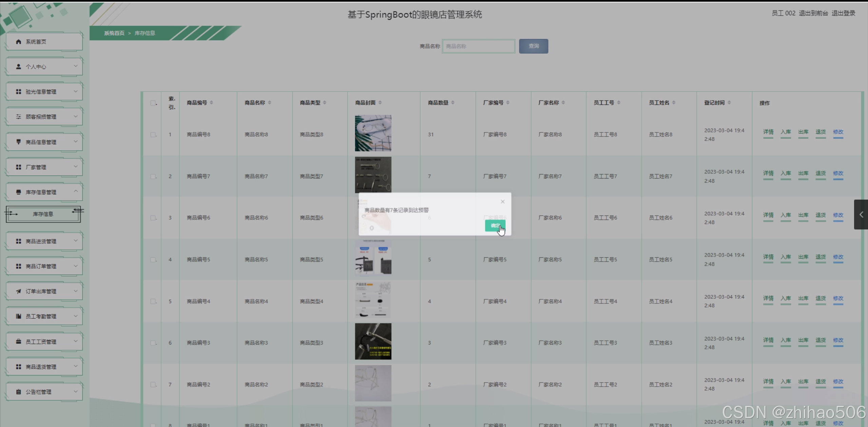Click the home icon beside 系统首页
This screenshot has height=427, width=868.
pos(19,41)
